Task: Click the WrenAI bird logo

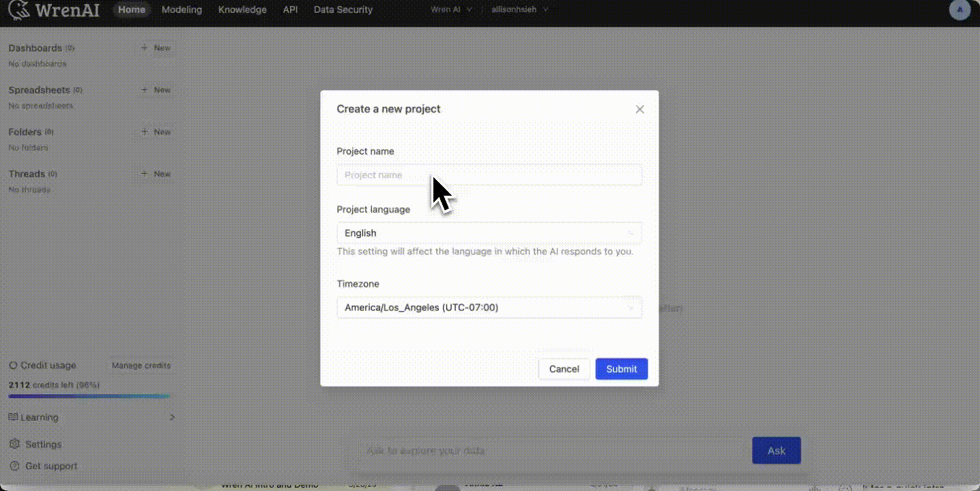Action: (x=19, y=10)
